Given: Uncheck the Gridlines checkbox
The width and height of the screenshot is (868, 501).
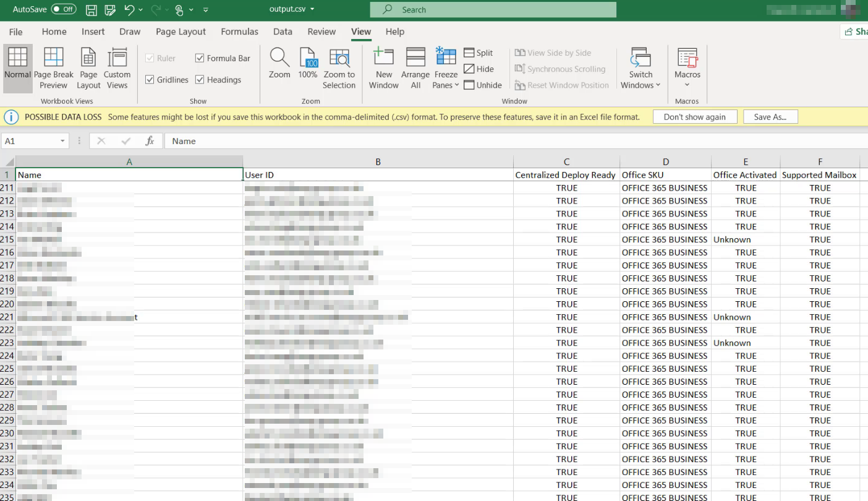Looking at the screenshot, I should (x=150, y=80).
